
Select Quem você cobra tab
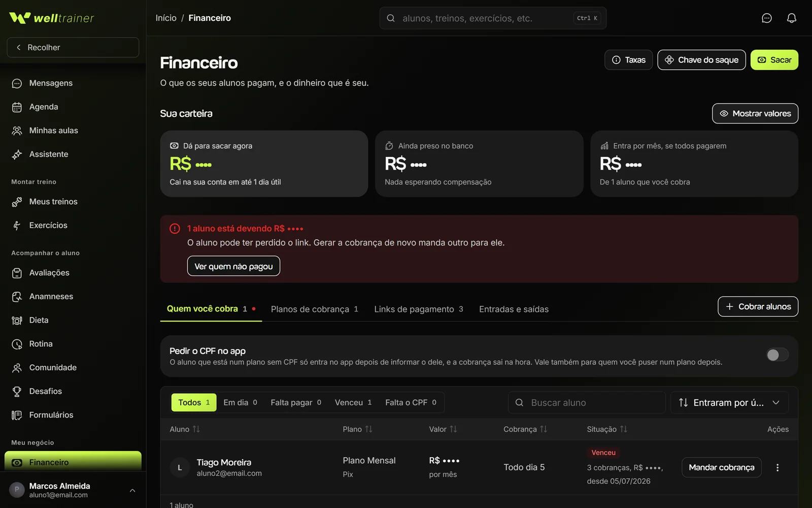click(x=211, y=309)
